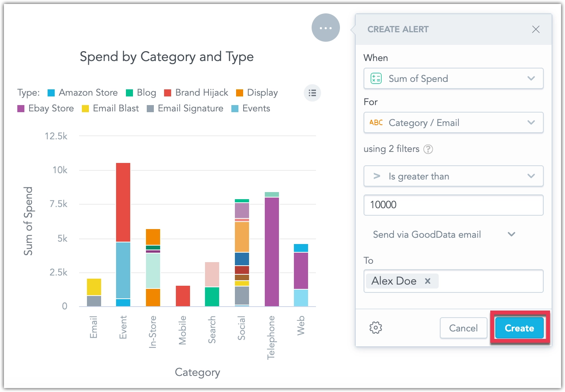Click the purple Telephone bar

tap(272, 252)
